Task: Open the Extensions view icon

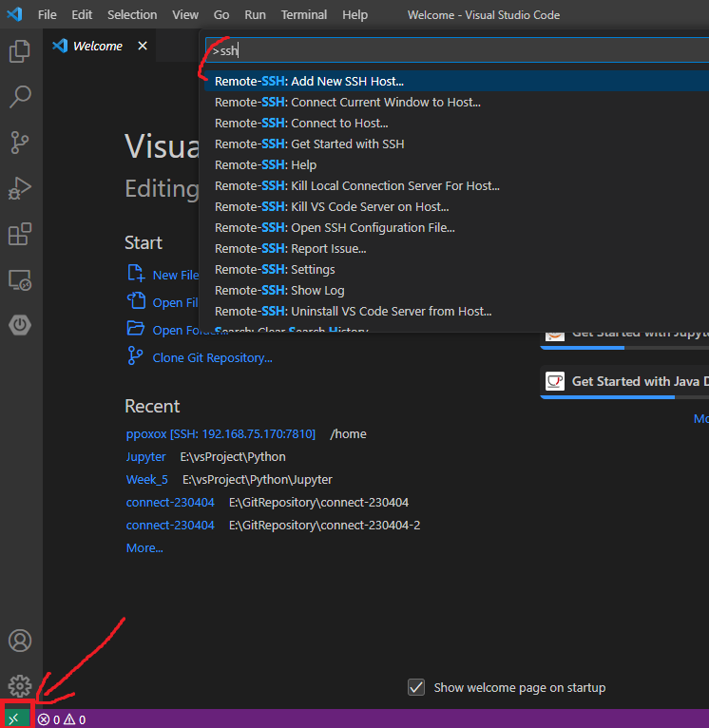Action: (20, 234)
